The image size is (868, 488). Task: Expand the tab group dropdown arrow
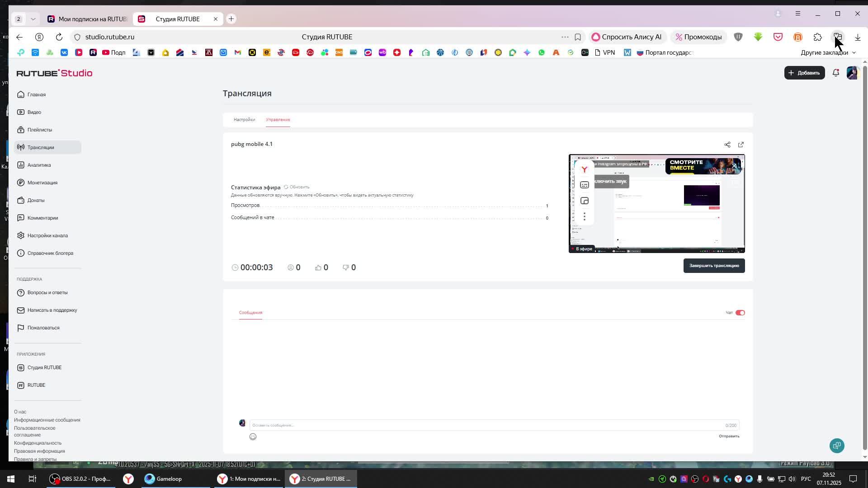click(x=33, y=19)
